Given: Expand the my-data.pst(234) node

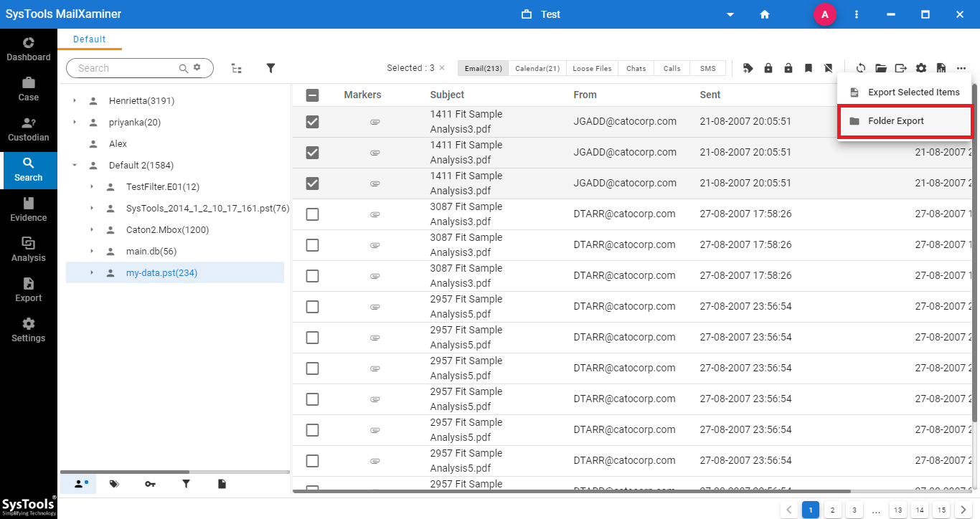Looking at the screenshot, I should [x=92, y=273].
